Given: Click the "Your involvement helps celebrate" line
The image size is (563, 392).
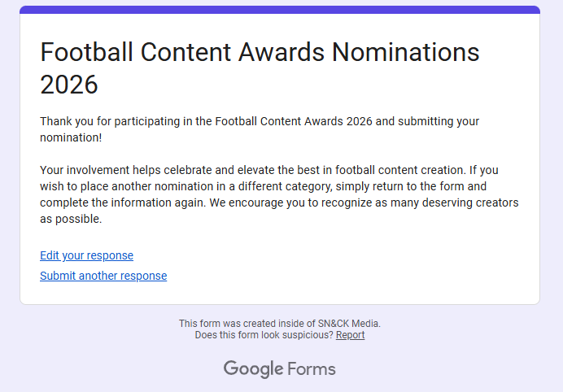Looking at the screenshot, I should (x=269, y=170).
